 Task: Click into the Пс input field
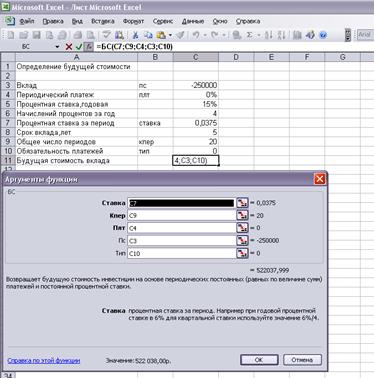[182, 241]
